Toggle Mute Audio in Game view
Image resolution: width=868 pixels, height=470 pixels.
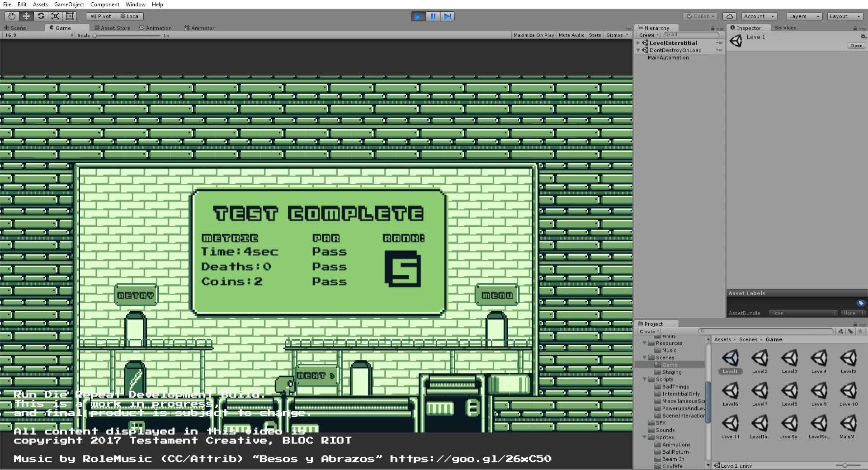(x=571, y=35)
